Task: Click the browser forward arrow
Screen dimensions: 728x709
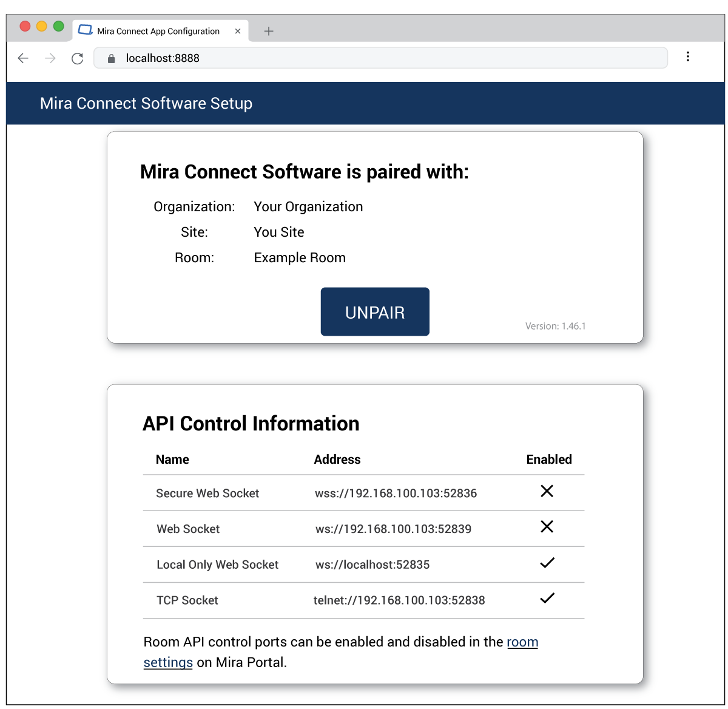Action: 50,58
